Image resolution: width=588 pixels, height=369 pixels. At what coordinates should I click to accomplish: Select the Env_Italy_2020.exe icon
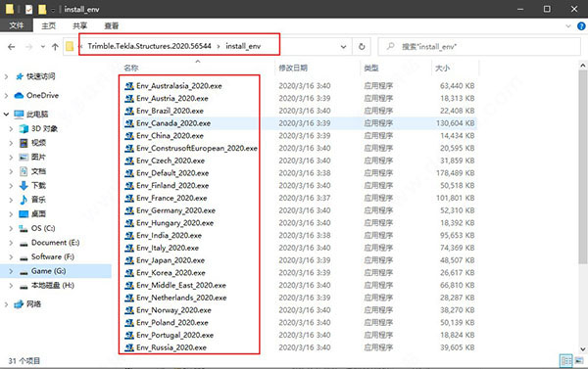(129, 248)
